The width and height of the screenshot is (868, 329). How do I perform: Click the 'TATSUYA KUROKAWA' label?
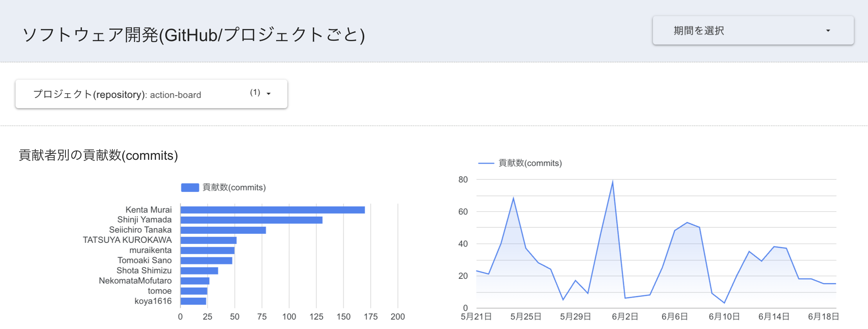tap(127, 240)
